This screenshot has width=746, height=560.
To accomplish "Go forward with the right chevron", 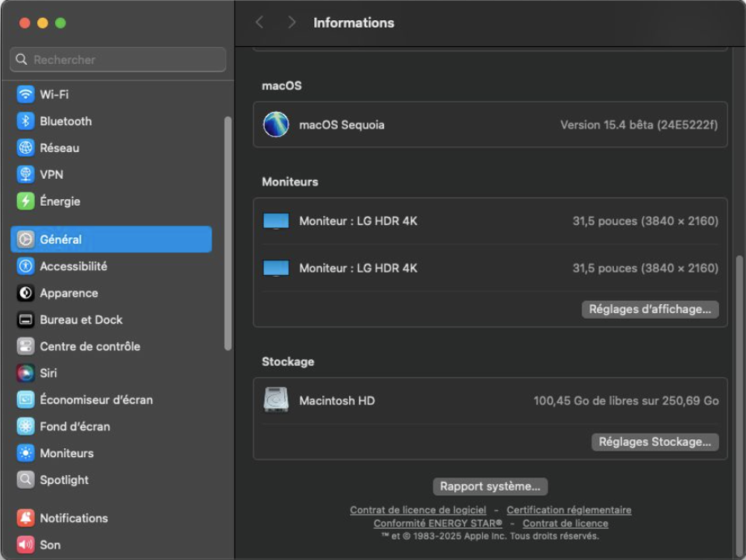I will (292, 22).
